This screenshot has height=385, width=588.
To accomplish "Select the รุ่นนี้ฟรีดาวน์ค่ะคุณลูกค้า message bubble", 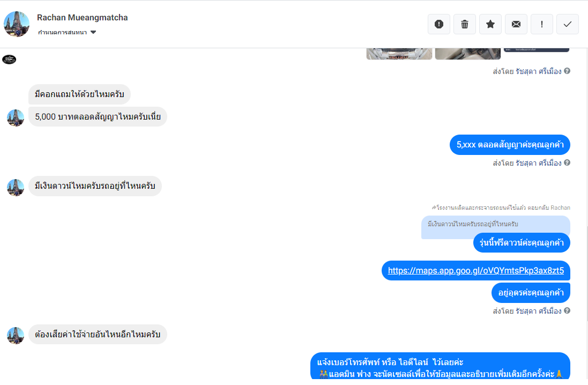I will (x=522, y=243).
